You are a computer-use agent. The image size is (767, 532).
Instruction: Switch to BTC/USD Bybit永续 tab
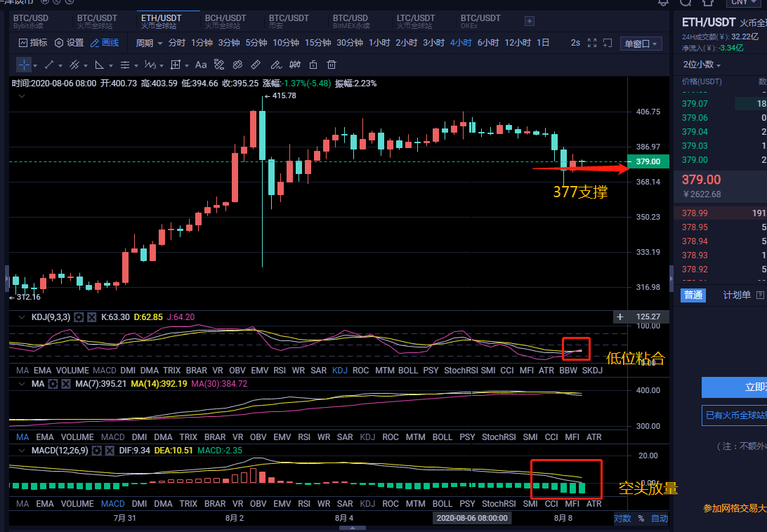[x=31, y=21]
